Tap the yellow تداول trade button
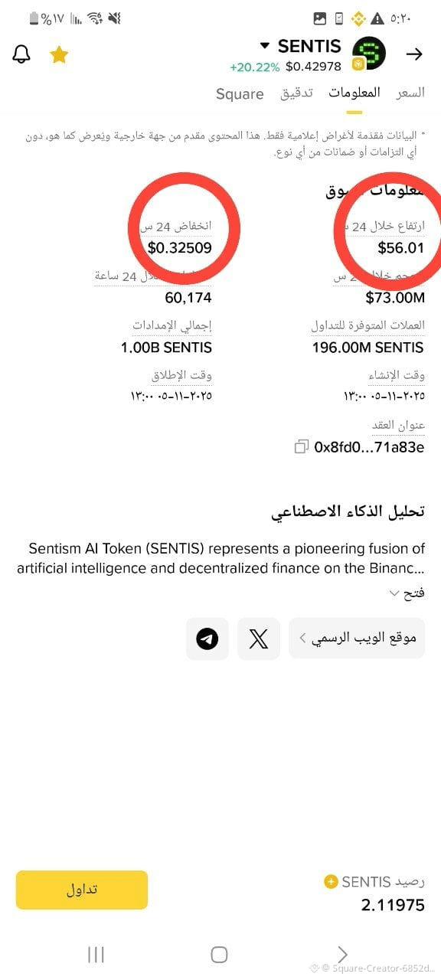Image resolution: width=441 pixels, height=980 pixels. pyautogui.click(x=82, y=890)
